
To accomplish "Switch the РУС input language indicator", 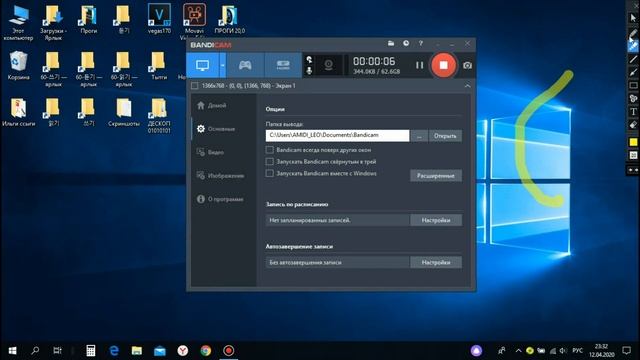I will click(577, 351).
